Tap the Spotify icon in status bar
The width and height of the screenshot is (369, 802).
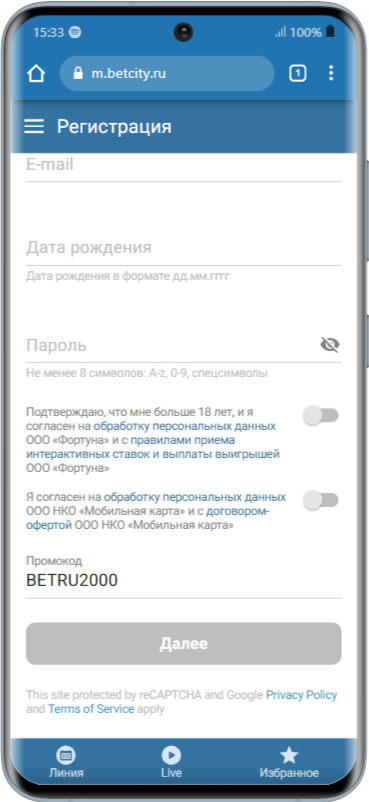75,32
